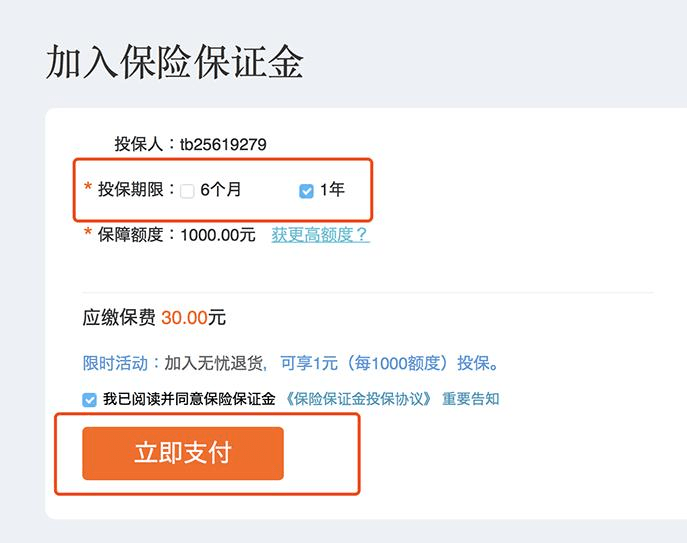Click the 保障额度 field label
Screen dimensions: 687x543
(133, 235)
